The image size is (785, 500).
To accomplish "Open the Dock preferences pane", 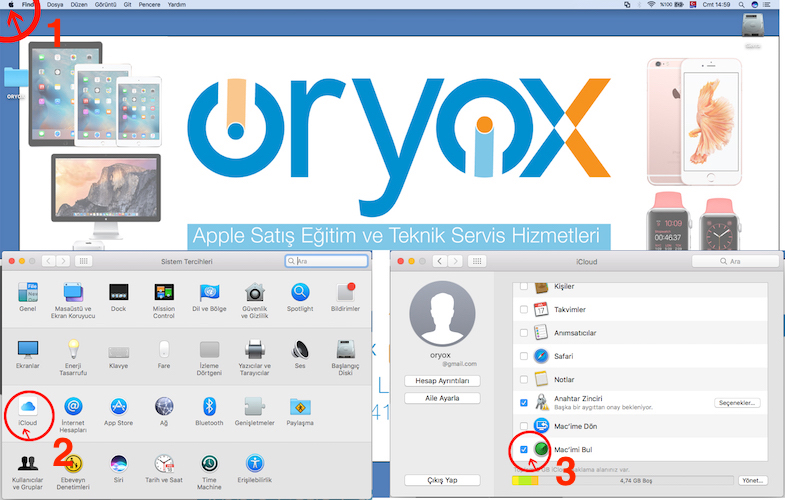I will (x=119, y=297).
